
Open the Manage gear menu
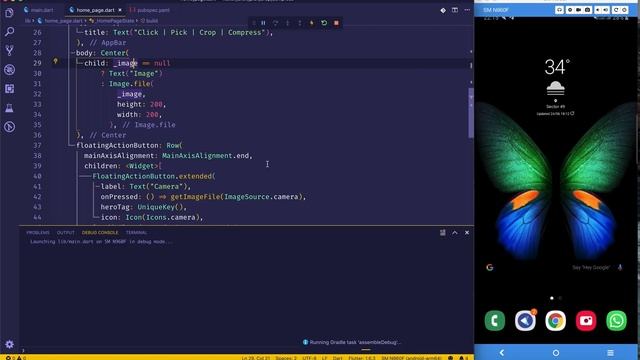pyautogui.click(x=9, y=344)
